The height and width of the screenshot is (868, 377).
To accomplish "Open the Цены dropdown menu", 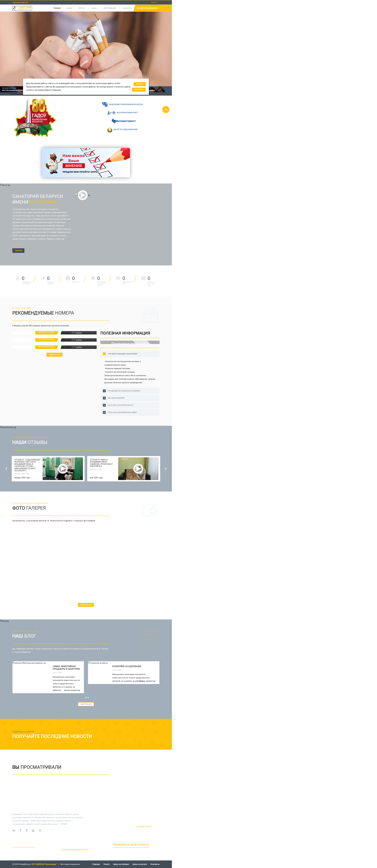I will click(x=95, y=8).
